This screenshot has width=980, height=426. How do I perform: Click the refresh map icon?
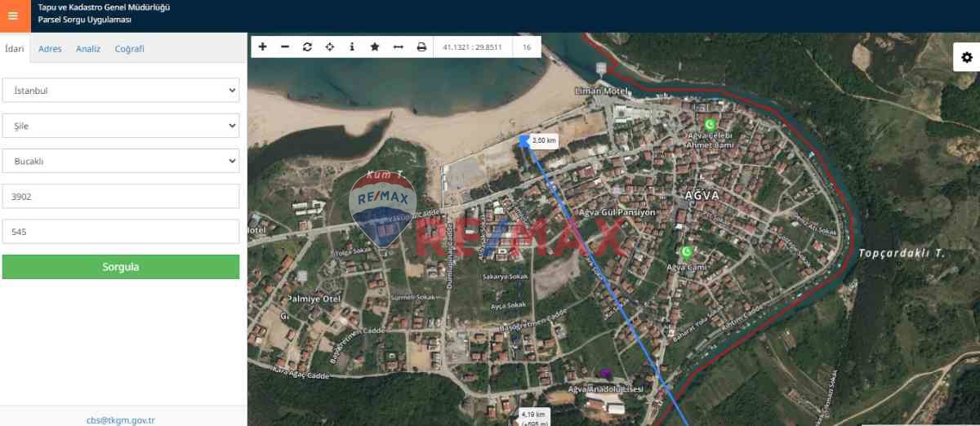[x=307, y=47]
